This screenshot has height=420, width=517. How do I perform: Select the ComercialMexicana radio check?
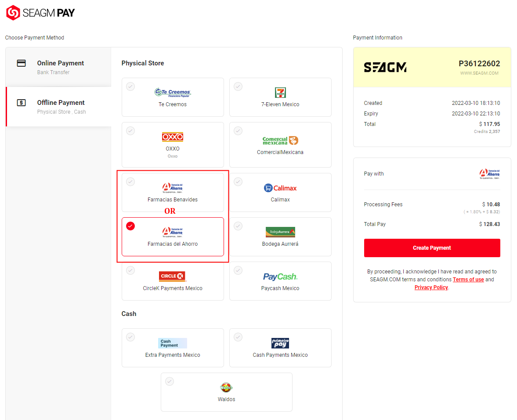tap(238, 131)
